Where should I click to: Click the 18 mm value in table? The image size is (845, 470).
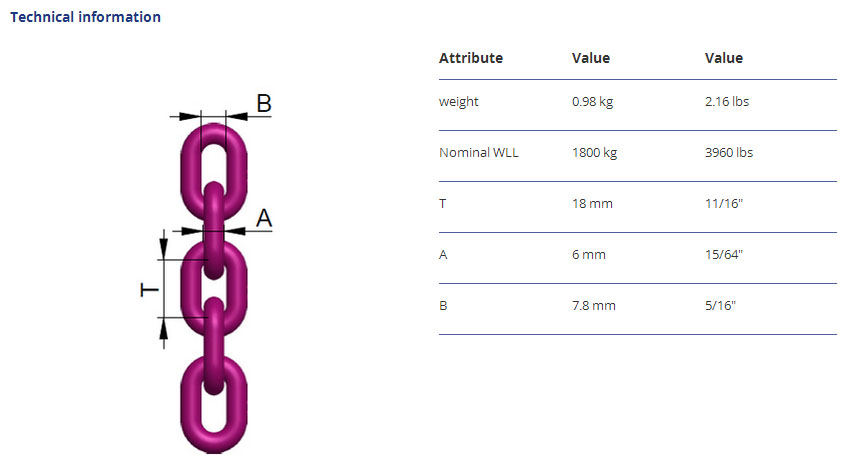[592, 204]
